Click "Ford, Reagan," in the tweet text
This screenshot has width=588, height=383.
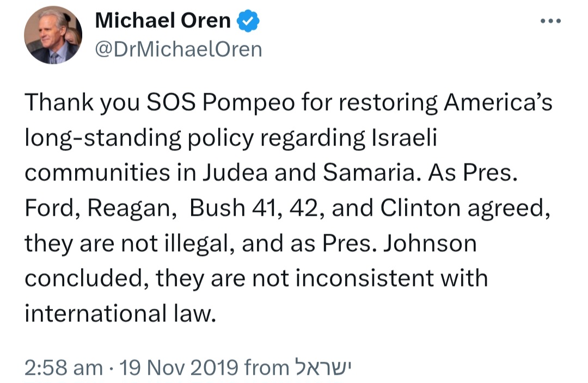(x=101, y=208)
